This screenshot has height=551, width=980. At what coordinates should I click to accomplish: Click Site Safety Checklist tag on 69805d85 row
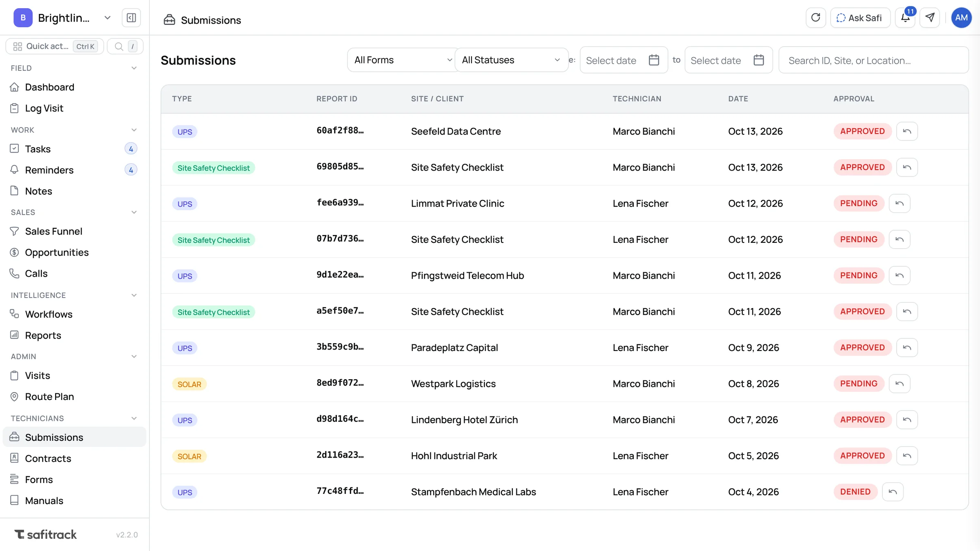pyautogui.click(x=214, y=168)
